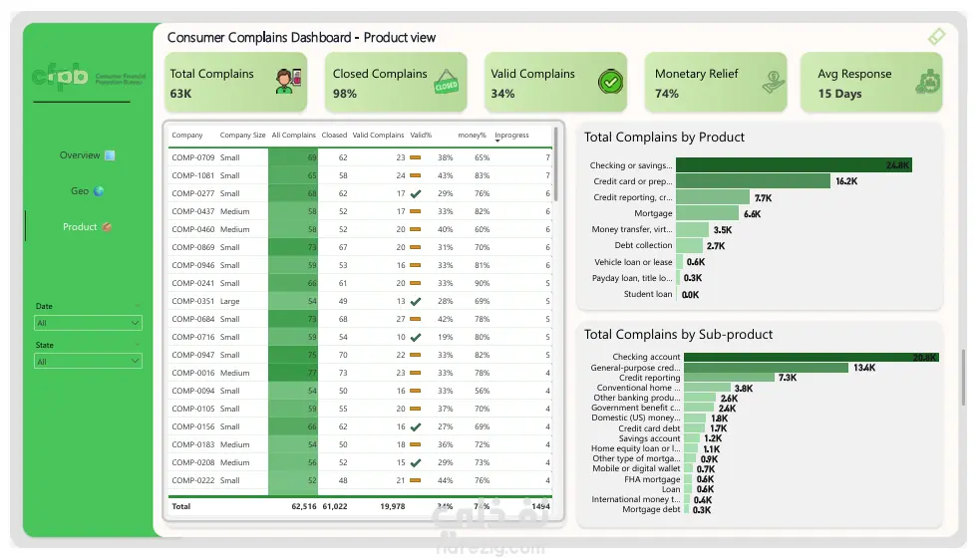Click the Mortgage product bar
This screenshot has width=980, height=558.
708,213
